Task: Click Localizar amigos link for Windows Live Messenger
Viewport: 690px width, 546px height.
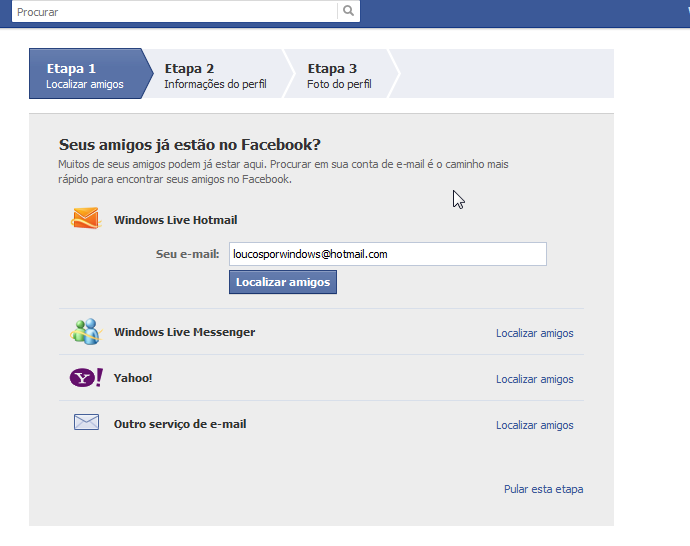Action: pyautogui.click(x=534, y=333)
